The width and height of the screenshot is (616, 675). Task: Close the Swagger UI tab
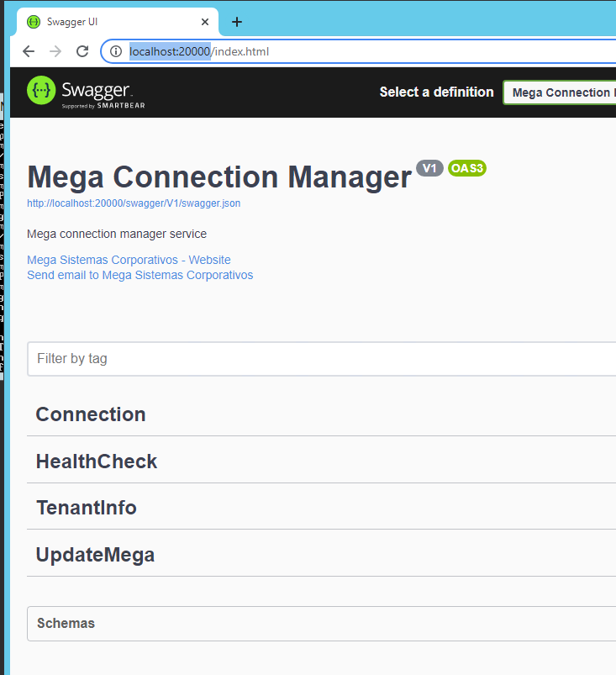pyautogui.click(x=205, y=22)
